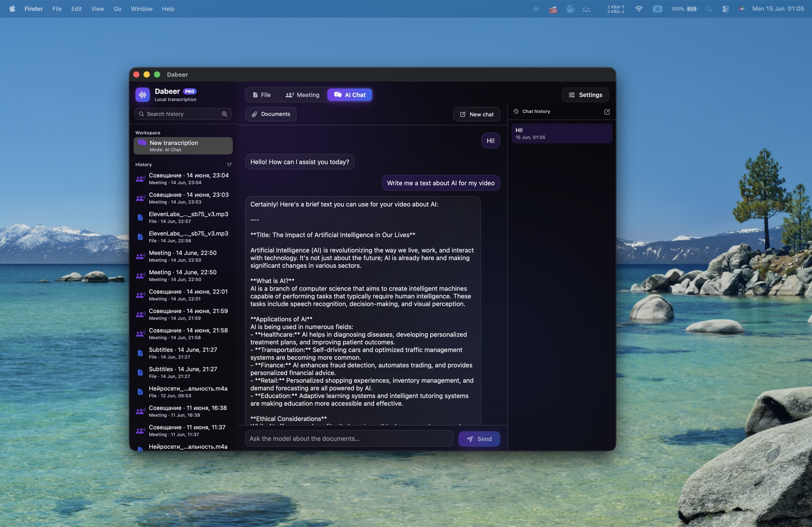Open the Settings button
This screenshot has width=812, height=527.
585,95
